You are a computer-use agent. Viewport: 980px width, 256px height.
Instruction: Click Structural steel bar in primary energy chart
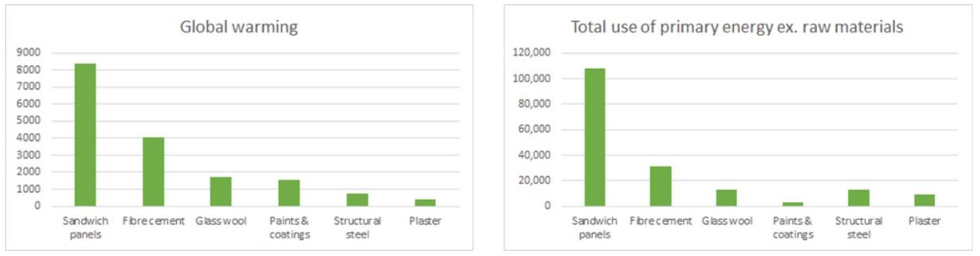pos(859,198)
